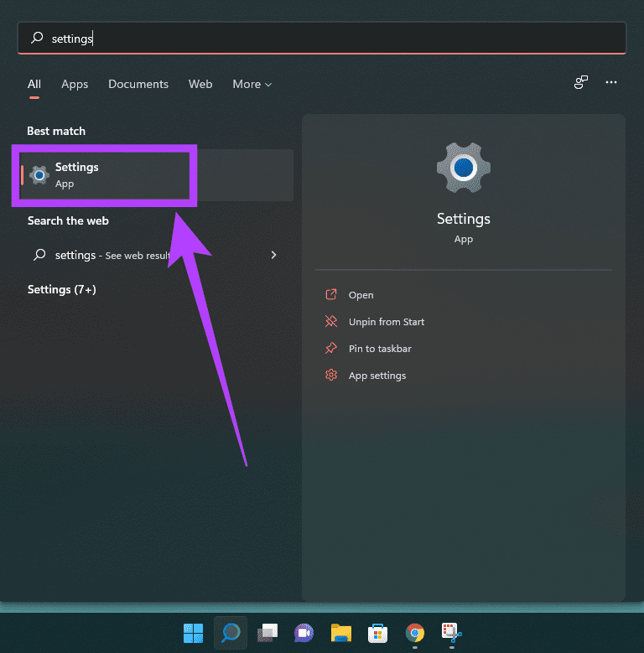The height and width of the screenshot is (653, 644).
Task: Switch to the Apps filter tab
Action: 75,84
